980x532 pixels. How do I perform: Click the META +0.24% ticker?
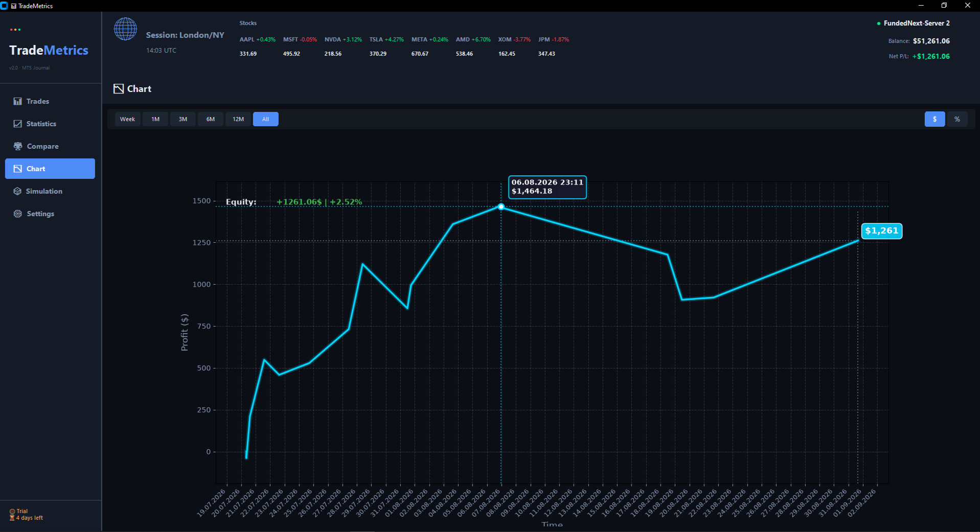(x=430, y=39)
